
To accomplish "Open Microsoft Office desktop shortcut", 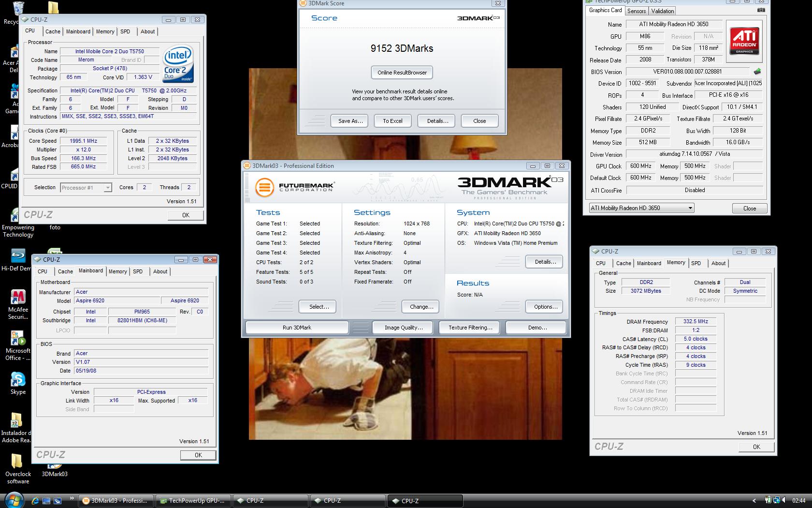I will 18,346.
